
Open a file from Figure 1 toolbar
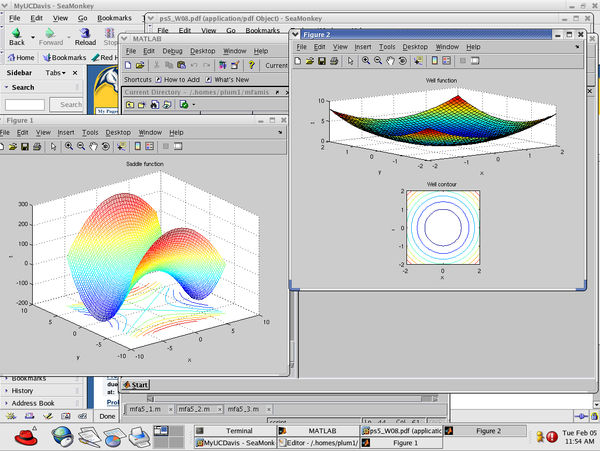click(13, 147)
